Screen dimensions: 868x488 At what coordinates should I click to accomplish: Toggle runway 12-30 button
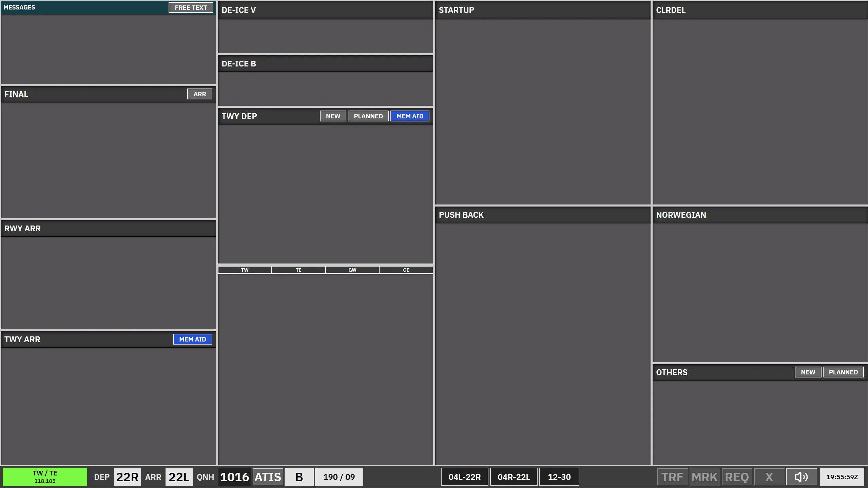[x=559, y=477]
